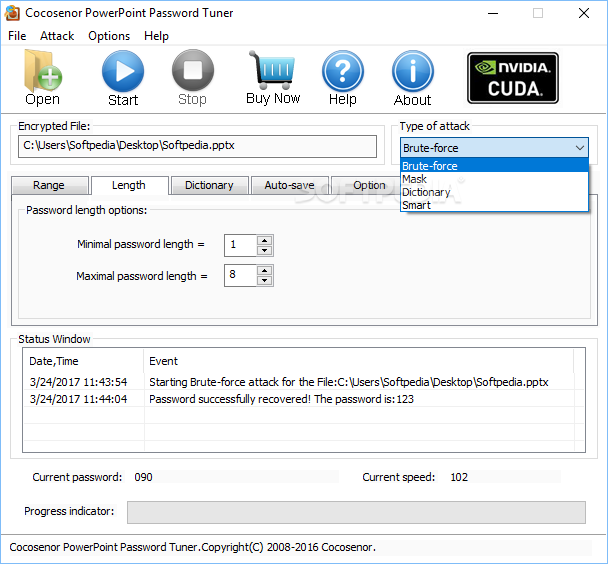Screen dimensions: 608x564
Task: Select the 'Password successfully recovered' event
Action: point(281,399)
